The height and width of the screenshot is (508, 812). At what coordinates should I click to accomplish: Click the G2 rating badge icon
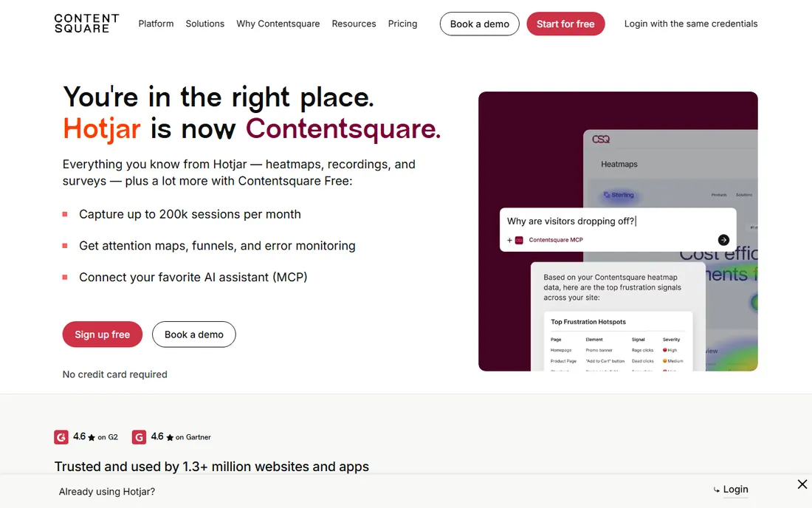pyautogui.click(x=61, y=437)
